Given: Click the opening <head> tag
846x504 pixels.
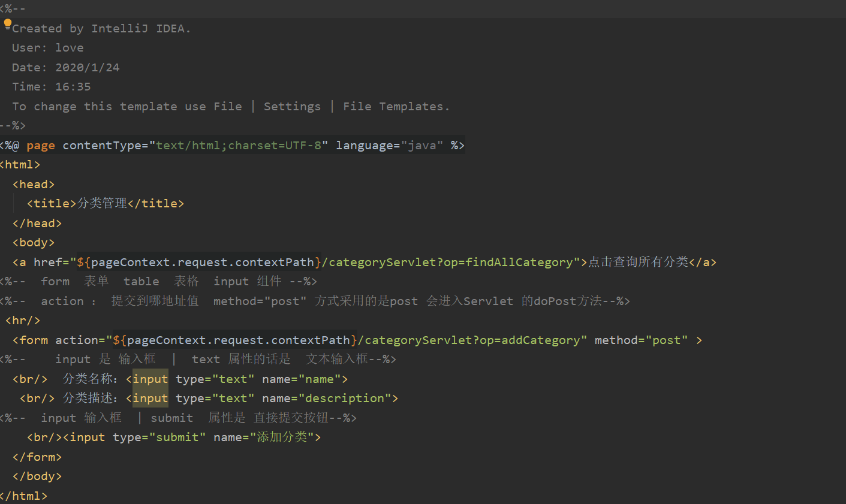Looking at the screenshot, I should click(x=34, y=185).
